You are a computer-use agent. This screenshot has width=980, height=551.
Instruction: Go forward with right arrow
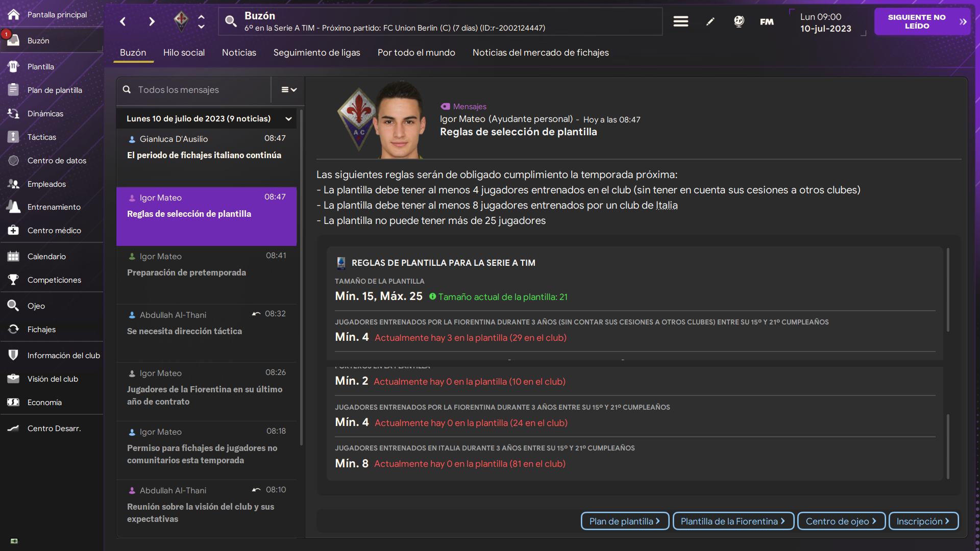pos(152,21)
